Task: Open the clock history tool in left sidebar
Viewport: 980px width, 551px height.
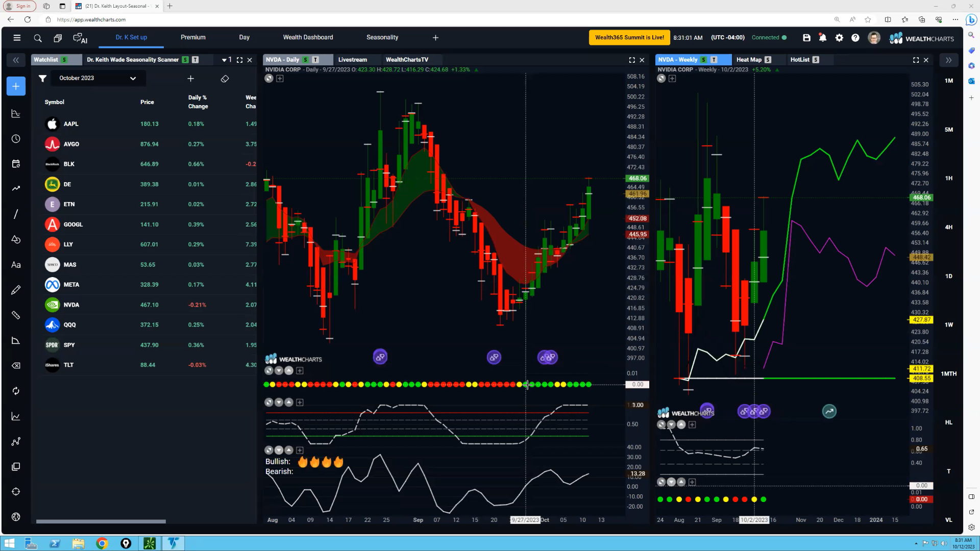Action: coord(16,139)
